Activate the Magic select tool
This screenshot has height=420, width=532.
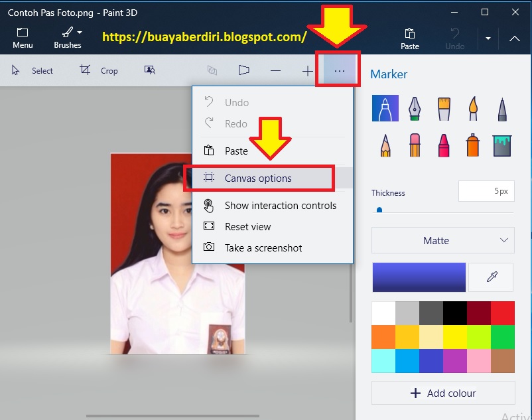click(149, 70)
